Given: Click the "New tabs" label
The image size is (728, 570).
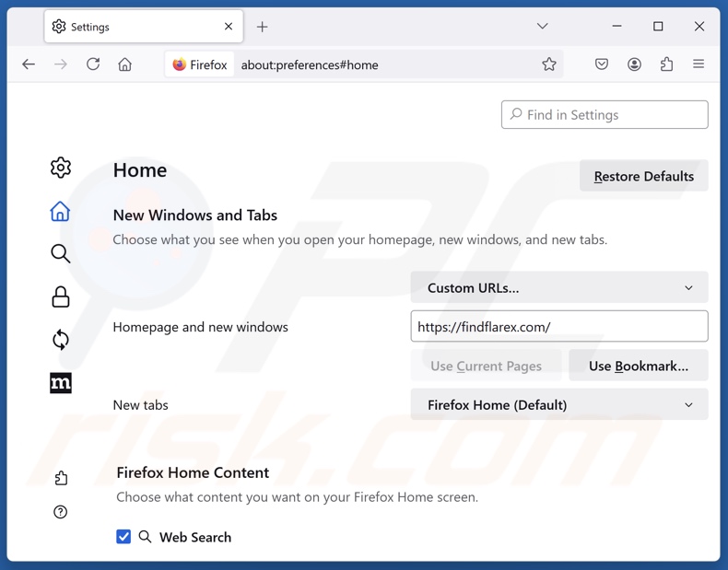Looking at the screenshot, I should tap(141, 405).
